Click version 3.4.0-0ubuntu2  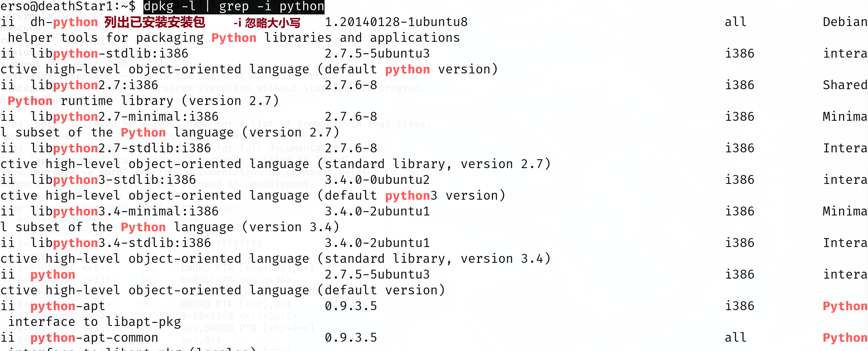[x=377, y=180]
